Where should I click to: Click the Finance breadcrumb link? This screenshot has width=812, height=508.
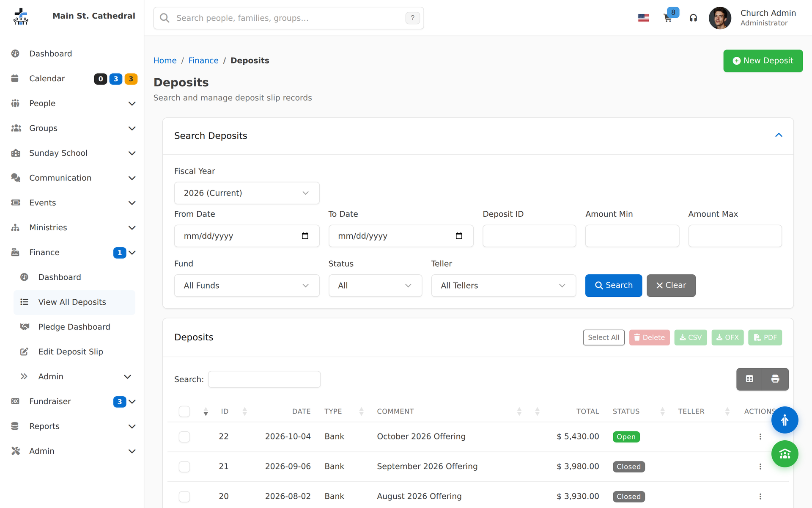[203, 61]
